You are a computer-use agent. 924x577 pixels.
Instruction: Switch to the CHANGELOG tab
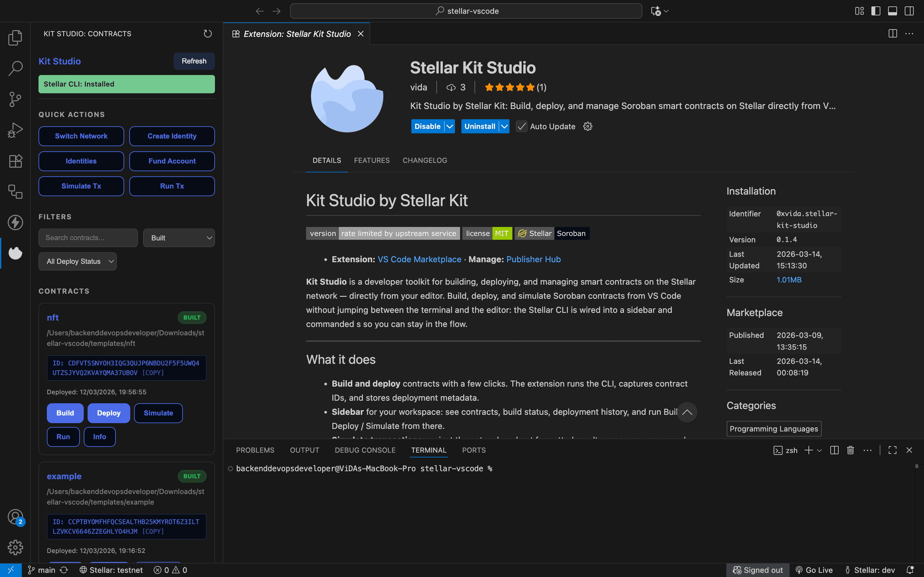pyautogui.click(x=424, y=160)
